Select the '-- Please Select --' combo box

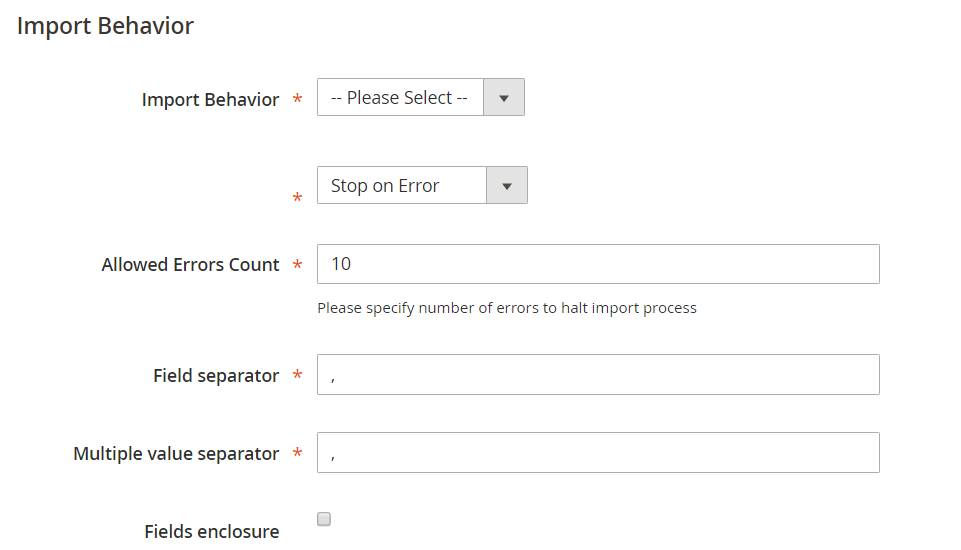(x=420, y=97)
